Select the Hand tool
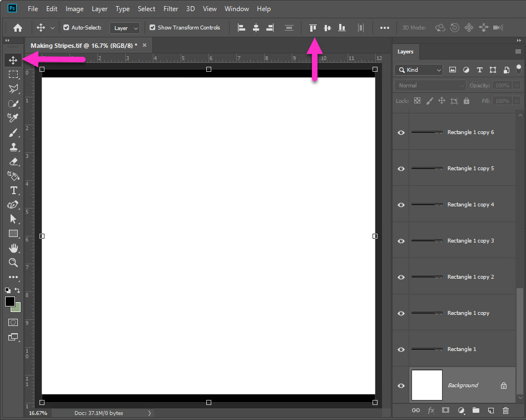This screenshot has height=420, width=526. coord(13,248)
